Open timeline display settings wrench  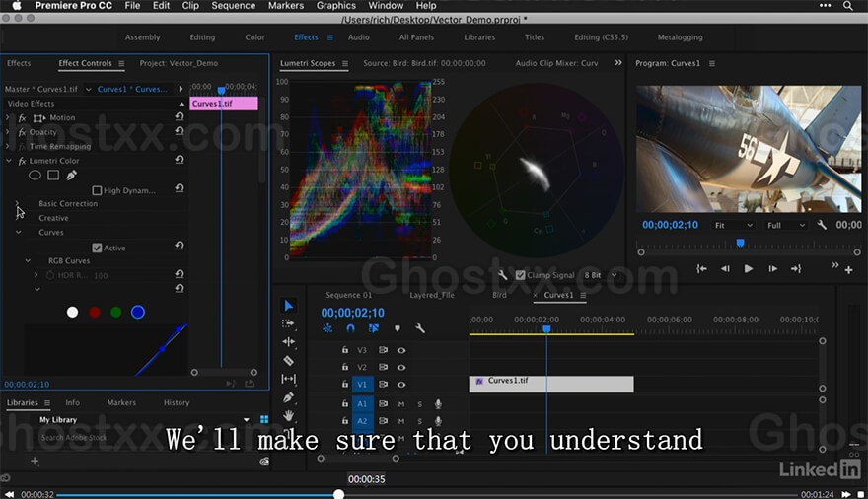(x=420, y=328)
